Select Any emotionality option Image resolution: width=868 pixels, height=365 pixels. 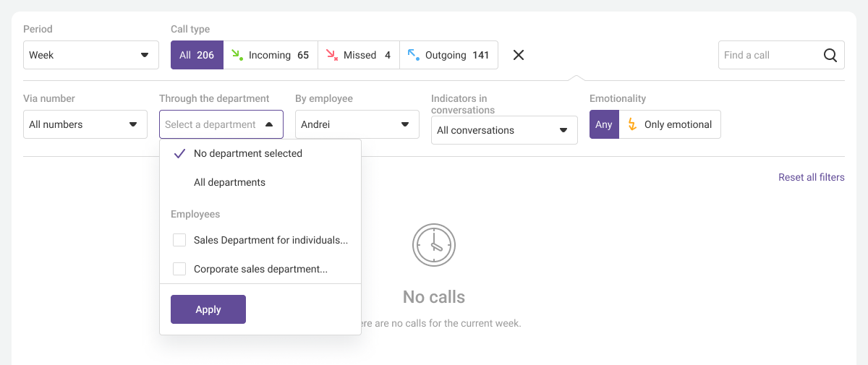pos(604,124)
